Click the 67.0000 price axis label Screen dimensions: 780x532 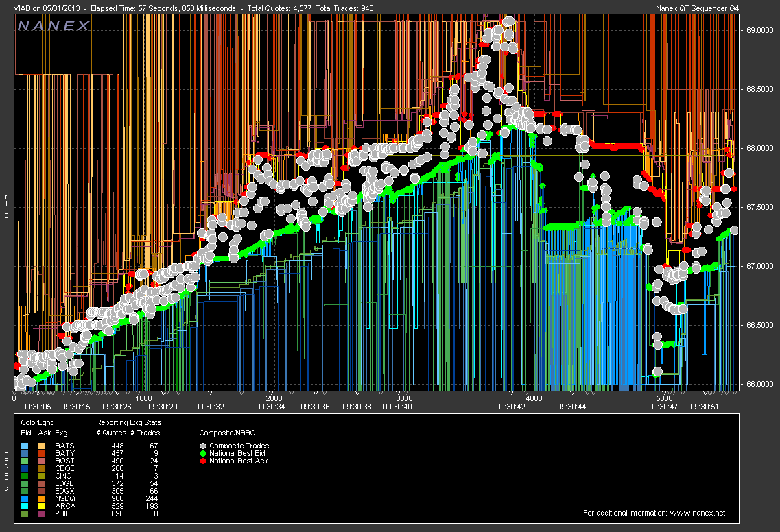tap(759, 266)
